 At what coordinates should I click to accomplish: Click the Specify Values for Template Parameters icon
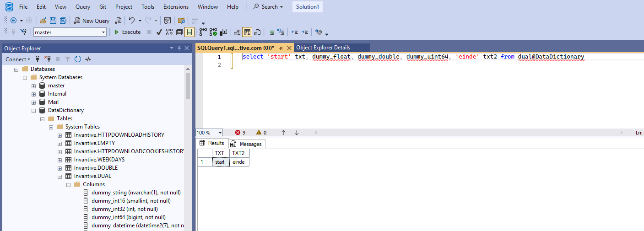pyautogui.click(x=319, y=32)
